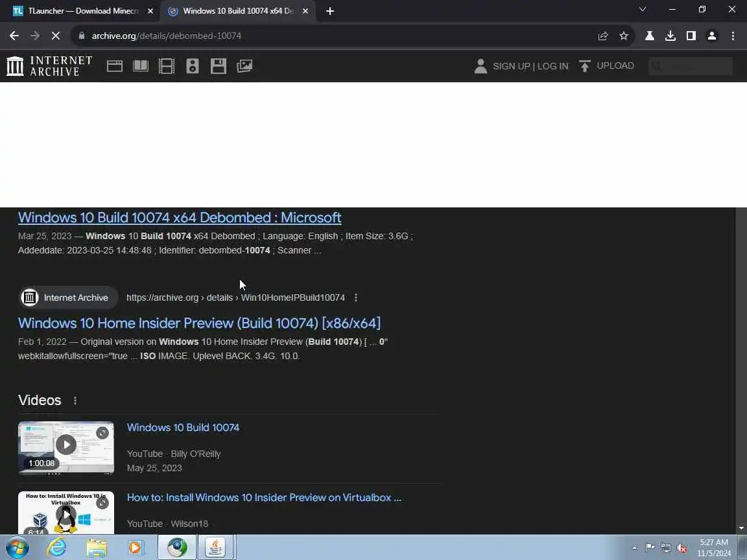Click the UPLOAD text link

(615, 65)
